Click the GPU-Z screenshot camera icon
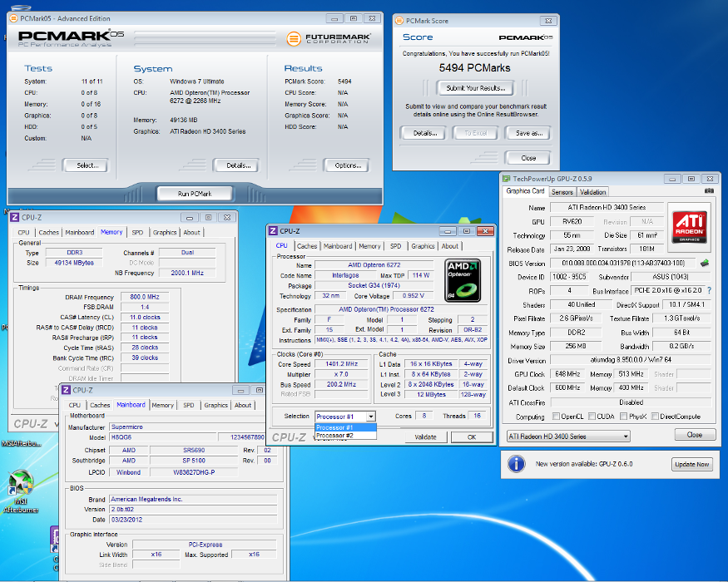The width and height of the screenshot is (728, 582). tap(709, 190)
